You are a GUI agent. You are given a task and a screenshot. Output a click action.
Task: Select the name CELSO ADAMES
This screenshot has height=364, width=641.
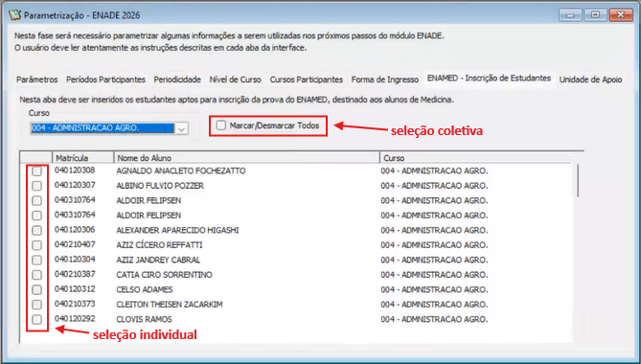click(145, 289)
